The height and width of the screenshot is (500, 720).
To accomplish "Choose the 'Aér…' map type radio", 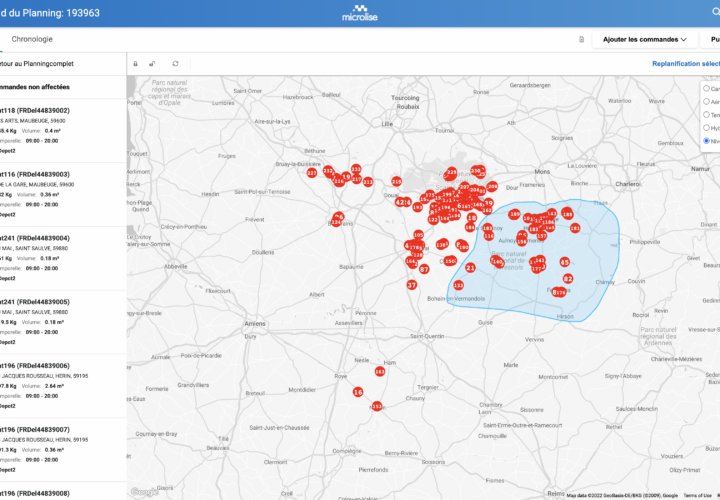I will (706, 101).
